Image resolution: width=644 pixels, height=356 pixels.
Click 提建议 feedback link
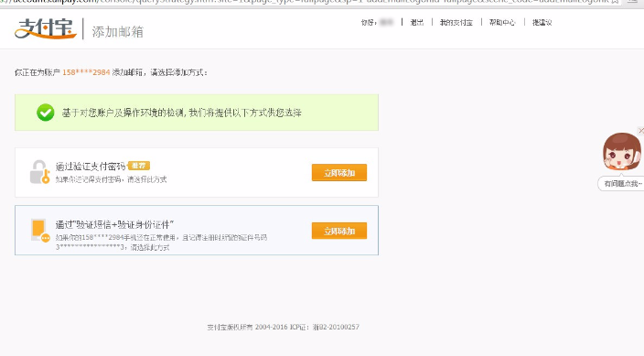click(542, 22)
